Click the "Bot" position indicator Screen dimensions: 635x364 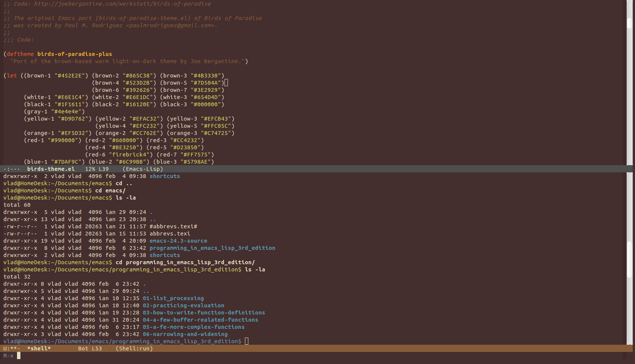[83, 349]
